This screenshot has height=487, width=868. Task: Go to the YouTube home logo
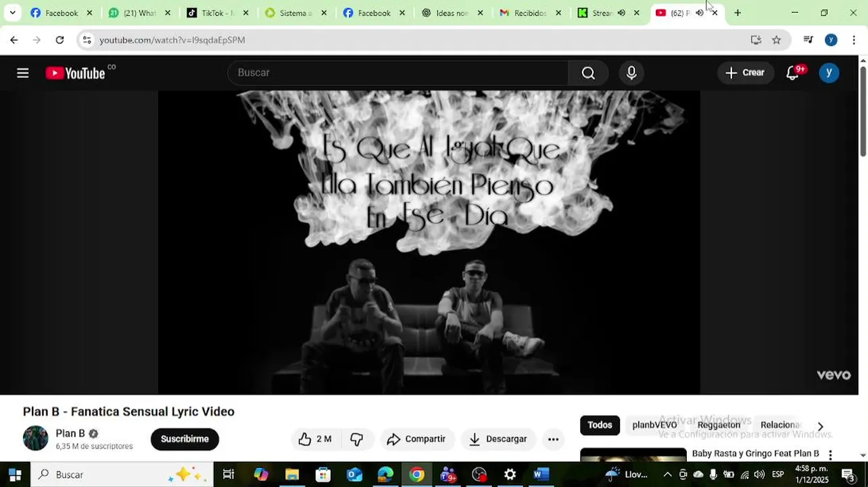[x=76, y=73]
